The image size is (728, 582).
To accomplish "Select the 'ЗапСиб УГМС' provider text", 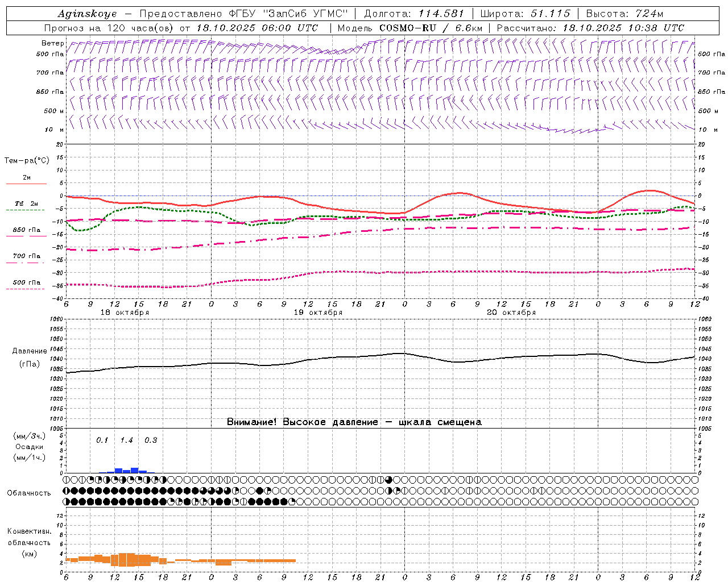I will (307, 14).
